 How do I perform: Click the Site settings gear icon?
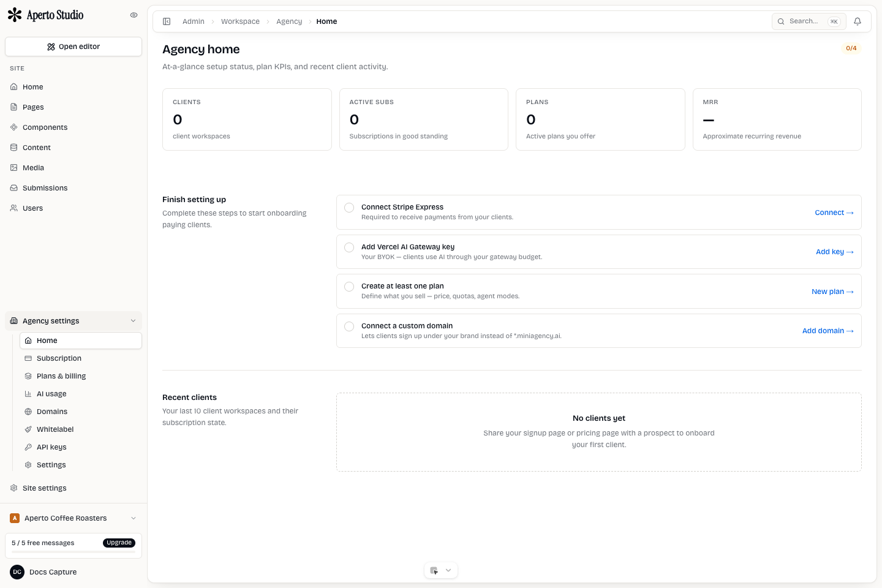(x=14, y=488)
